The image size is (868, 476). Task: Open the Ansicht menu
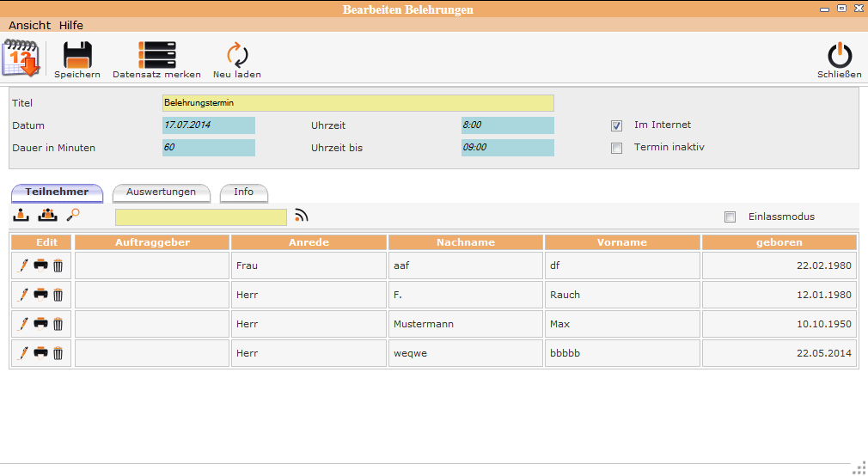[x=29, y=25]
